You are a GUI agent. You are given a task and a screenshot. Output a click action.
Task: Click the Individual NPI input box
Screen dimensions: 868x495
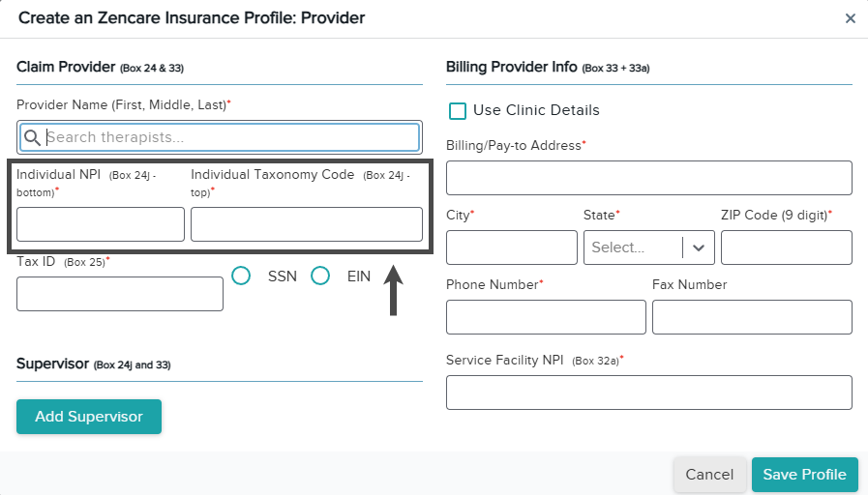[x=101, y=224]
